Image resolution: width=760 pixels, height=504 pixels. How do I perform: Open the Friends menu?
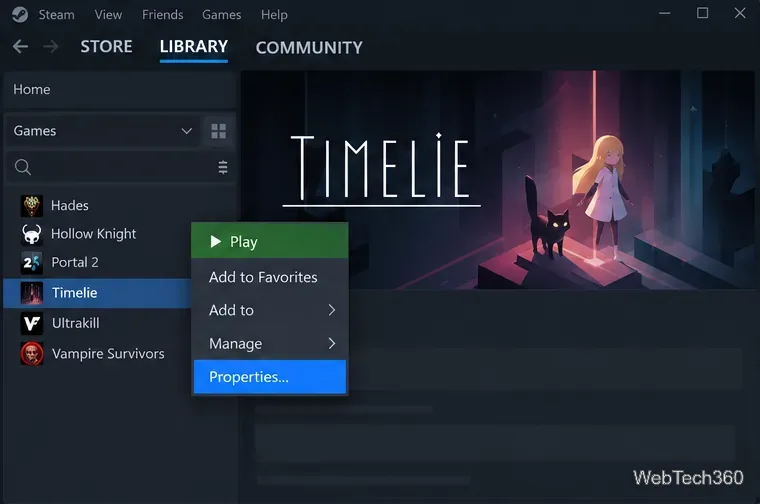tap(162, 15)
